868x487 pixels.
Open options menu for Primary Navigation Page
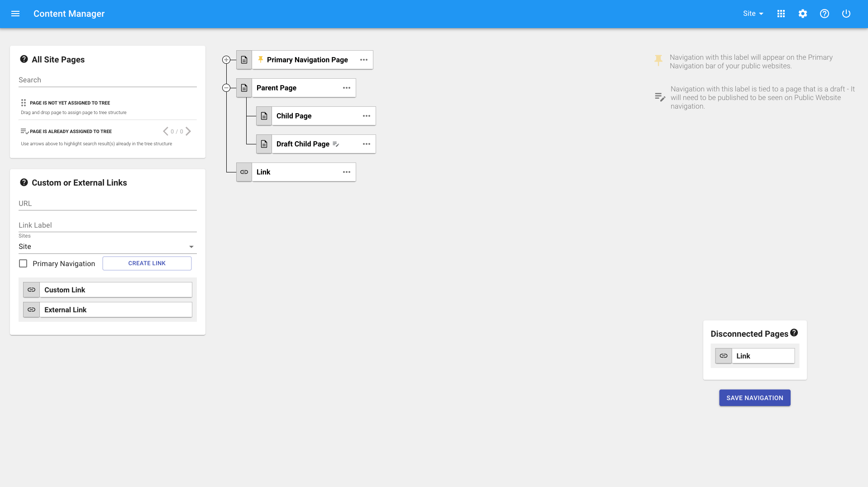[364, 60]
